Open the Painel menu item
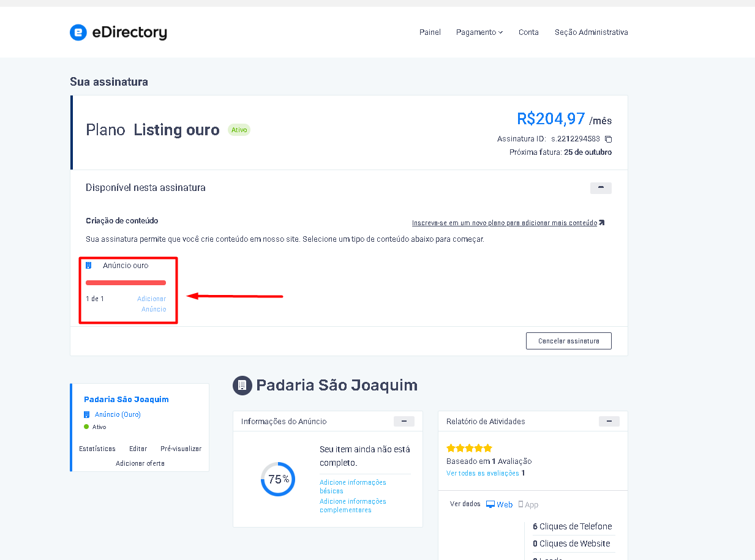Screen dimensions: 755x560 [x=430, y=32]
